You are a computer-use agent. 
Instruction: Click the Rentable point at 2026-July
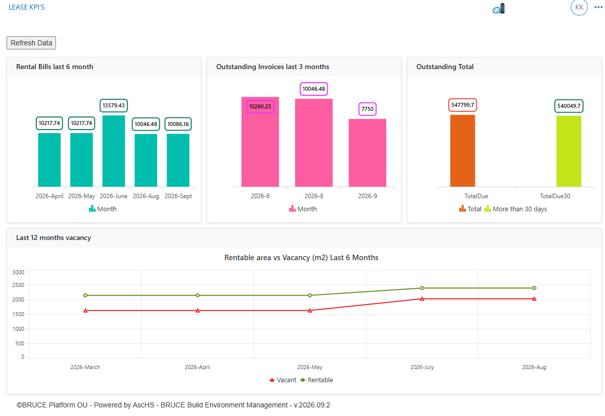(x=422, y=288)
